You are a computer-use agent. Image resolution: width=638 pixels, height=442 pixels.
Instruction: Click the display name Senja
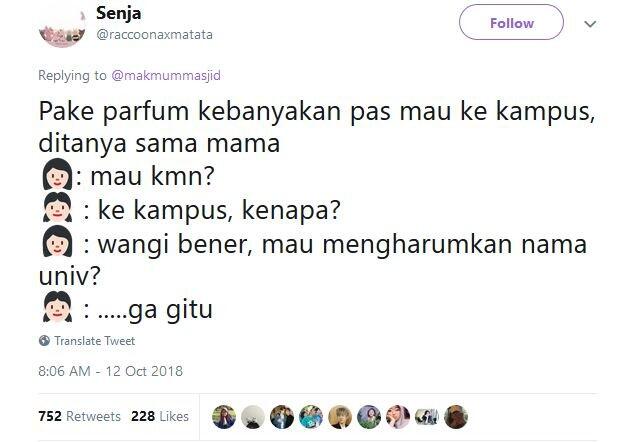(x=119, y=14)
